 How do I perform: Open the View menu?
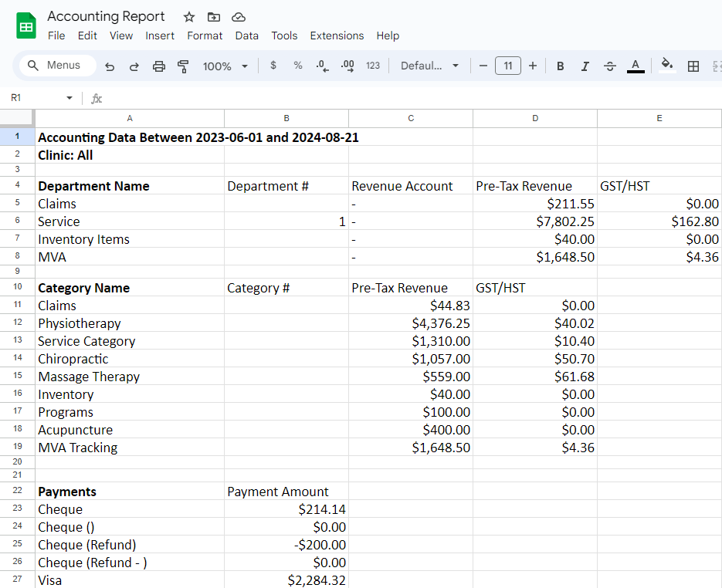point(121,36)
